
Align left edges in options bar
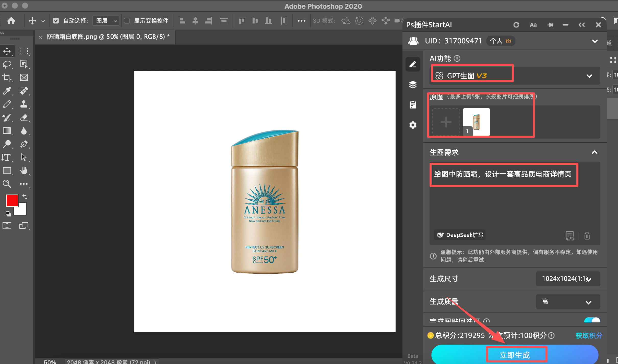pos(182,21)
